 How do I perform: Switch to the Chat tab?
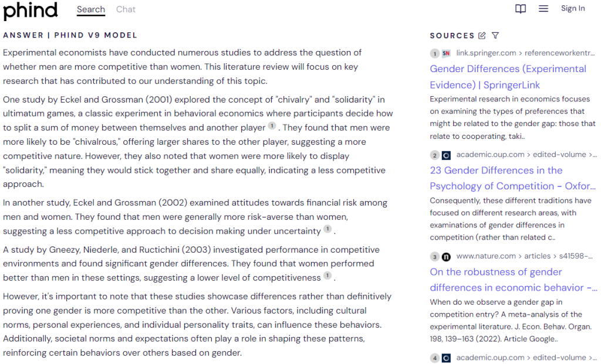(126, 9)
